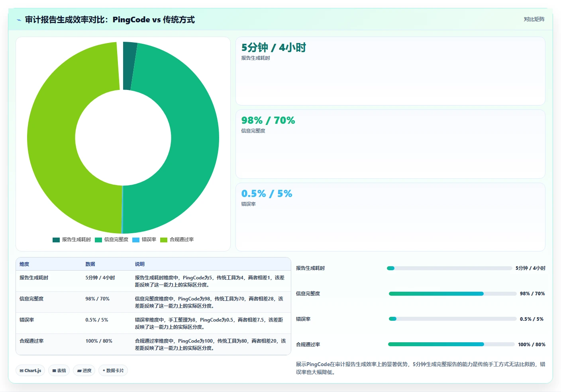Click the 对比矩阵 label in header
This screenshot has width=561, height=392.
click(534, 19)
